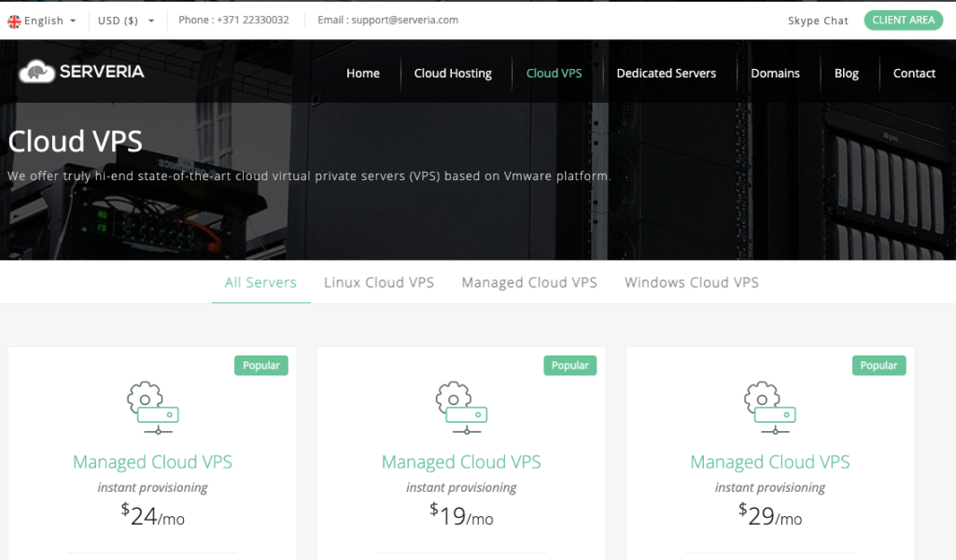This screenshot has width=956, height=560.
Task: Click Popular badge on the $19 plan
Action: [x=569, y=365]
